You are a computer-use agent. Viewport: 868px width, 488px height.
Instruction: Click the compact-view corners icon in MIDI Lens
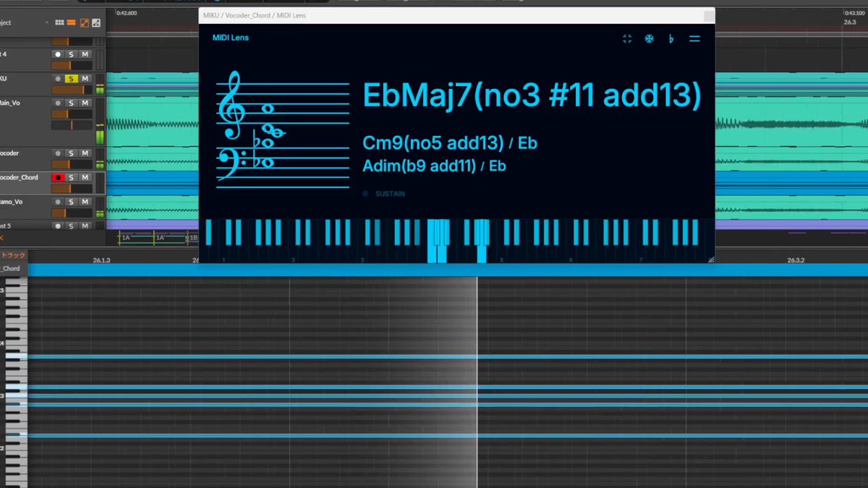point(627,38)
